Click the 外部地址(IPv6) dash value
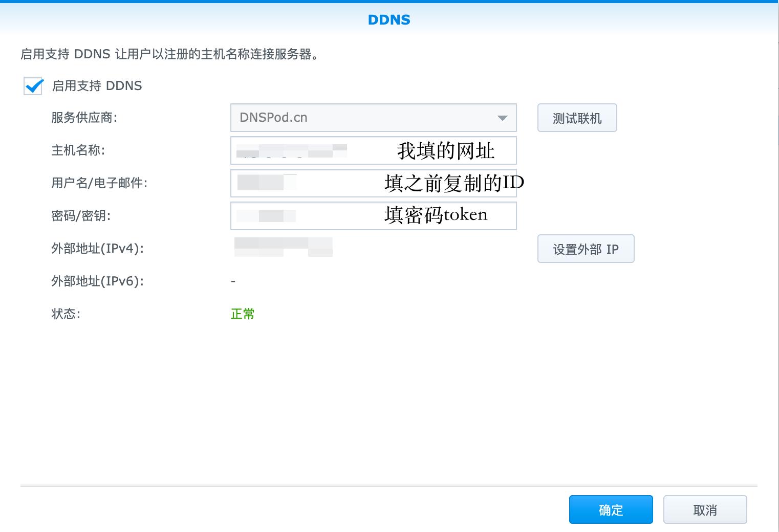The width and height of the screenshot is (779, 532). (233, 281)
